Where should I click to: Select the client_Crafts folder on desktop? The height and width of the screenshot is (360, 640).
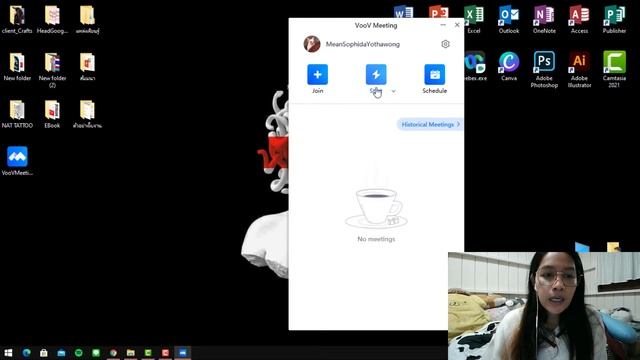pos(17,20)
